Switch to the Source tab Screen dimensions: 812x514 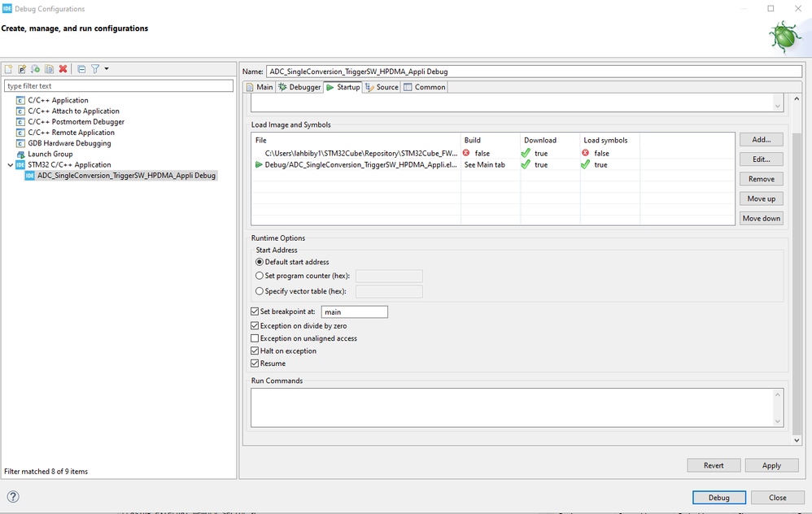[x=382, y=87]
